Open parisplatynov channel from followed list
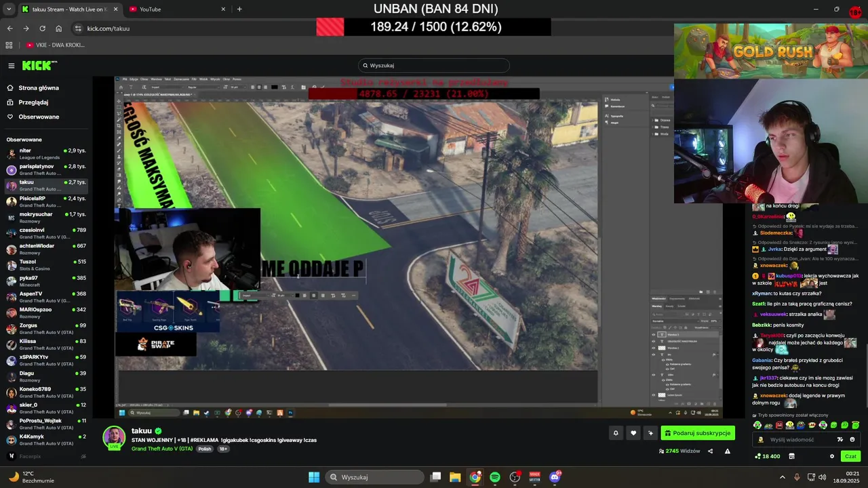Viewport: 868px width, 488px height. pos(46,169)
